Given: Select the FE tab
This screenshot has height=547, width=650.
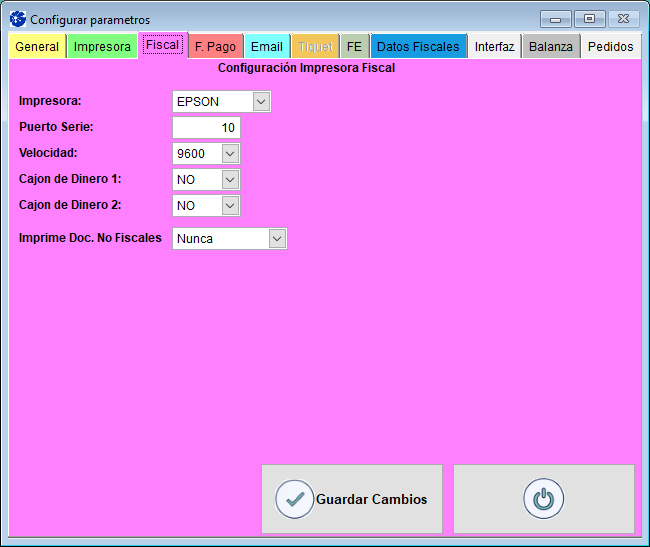Looking at the screenshot, I should coord(354,47).
